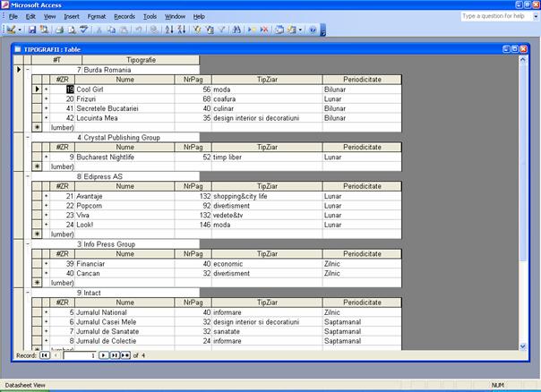Click the record number input field

pos(79,355)
